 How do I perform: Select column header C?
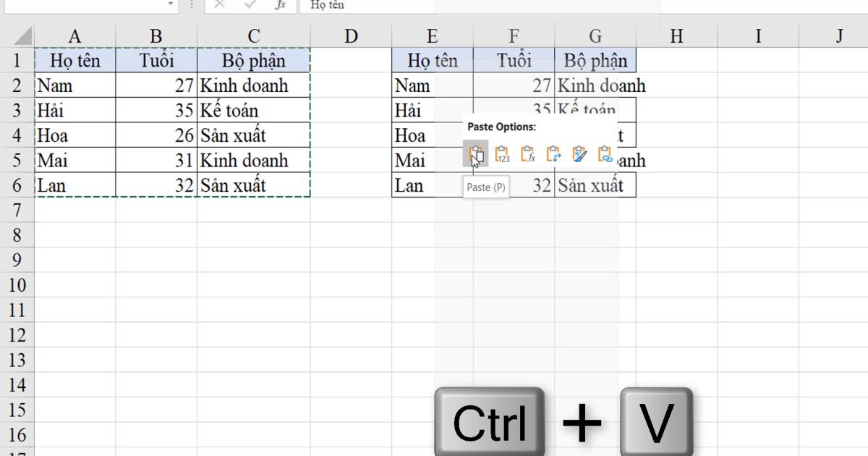click(252, 35)
